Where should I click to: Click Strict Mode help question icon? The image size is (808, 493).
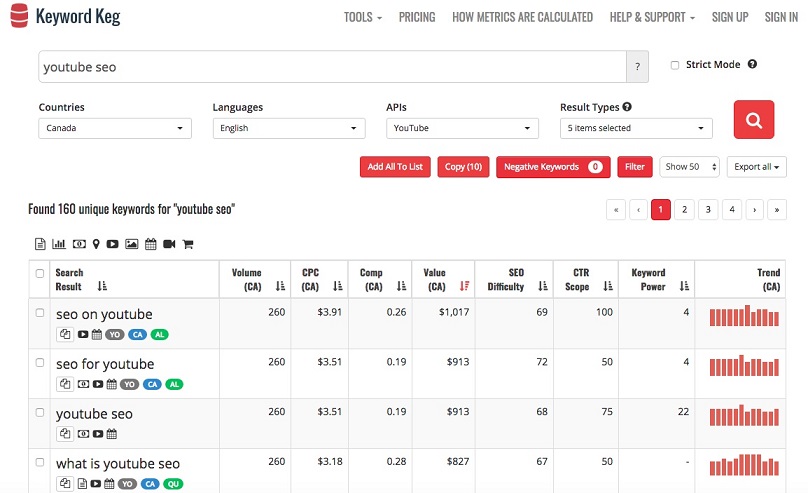pos(752,64)
